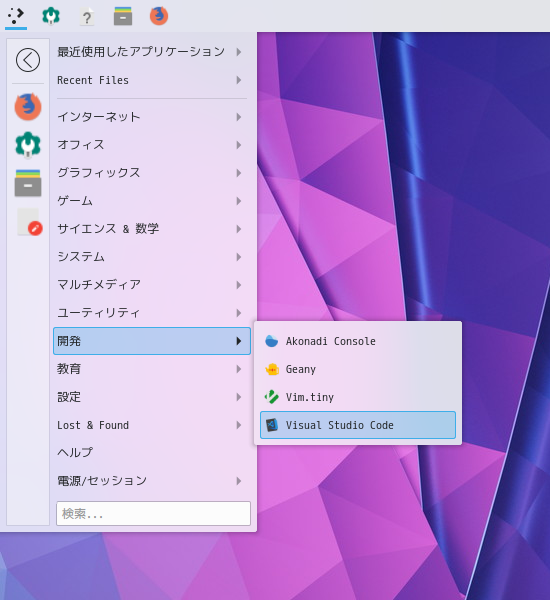Launch the file manager from top panel
550x600 pixels.
[123, 16]
